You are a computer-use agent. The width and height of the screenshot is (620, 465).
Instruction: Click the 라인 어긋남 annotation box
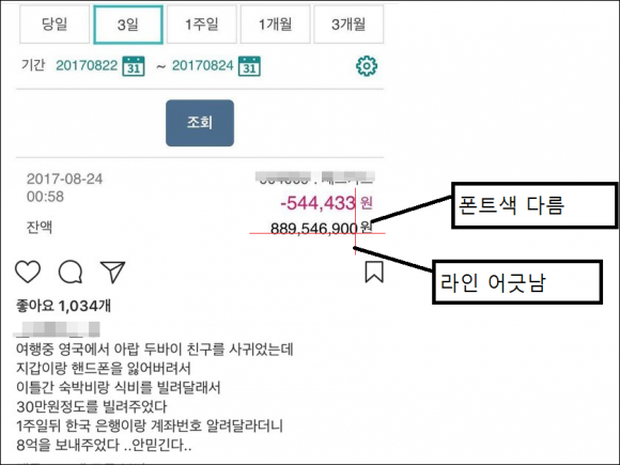(x=517, y=282)
